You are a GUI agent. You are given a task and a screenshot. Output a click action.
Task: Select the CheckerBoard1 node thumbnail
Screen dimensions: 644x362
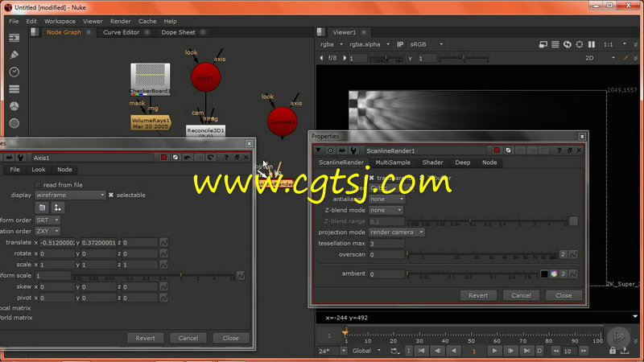point(151,79)
